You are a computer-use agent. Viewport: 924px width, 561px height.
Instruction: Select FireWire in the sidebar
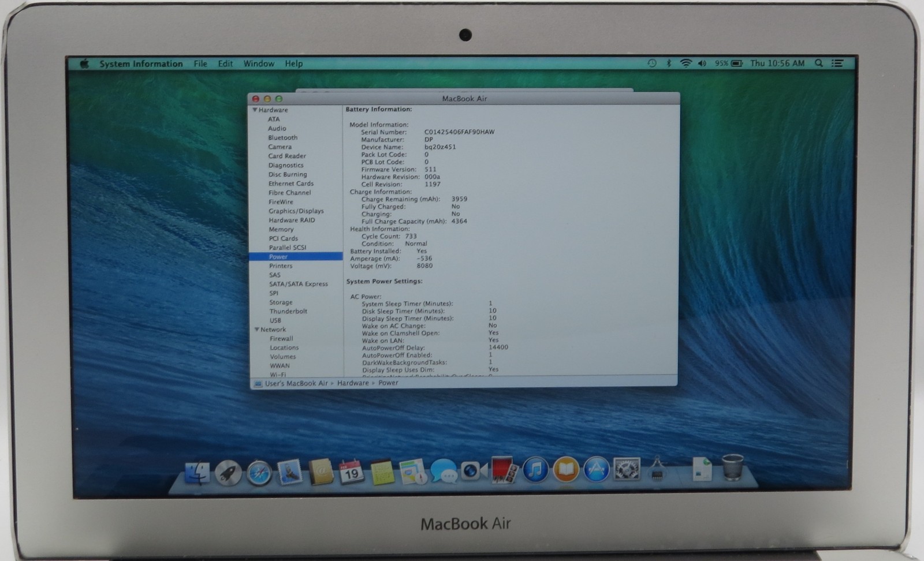(281, 202)
